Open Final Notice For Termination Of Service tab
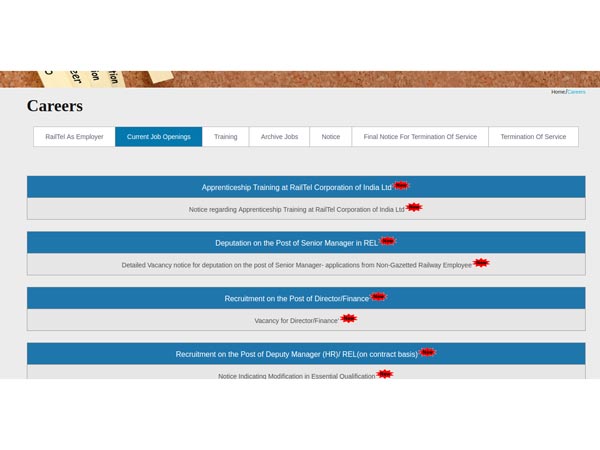This screenshot has height=450, width=600. pyautogui.click(x=420, y=137)
